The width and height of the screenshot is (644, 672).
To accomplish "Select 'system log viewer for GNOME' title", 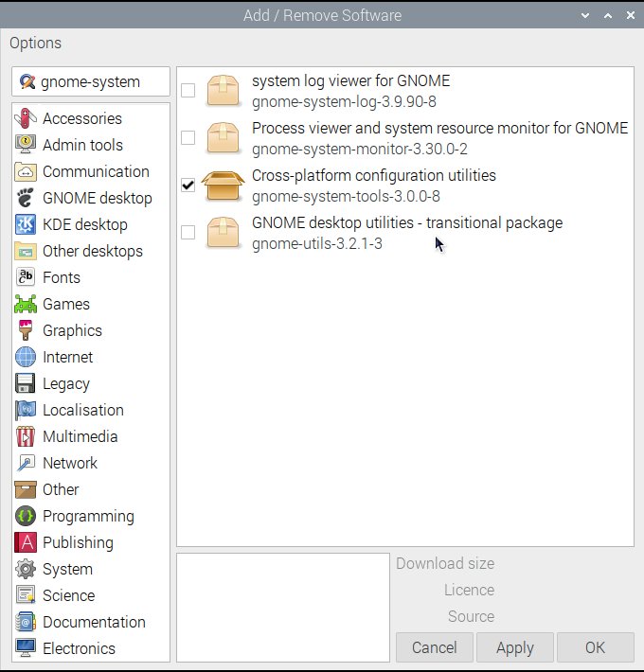I will [x=350, y=80].
